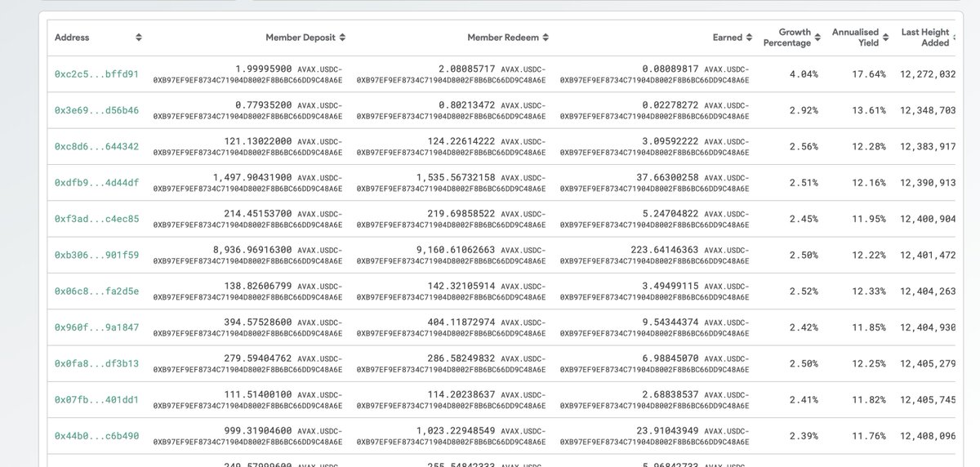Sort by Earned column arrows
980x467 pixels.
pyautogui.click(x=749, y=38)
